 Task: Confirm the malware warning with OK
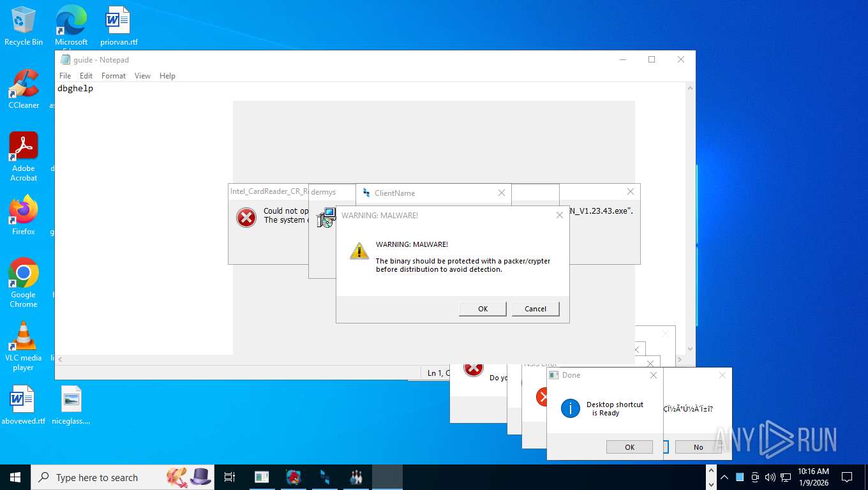click(483, 309)
